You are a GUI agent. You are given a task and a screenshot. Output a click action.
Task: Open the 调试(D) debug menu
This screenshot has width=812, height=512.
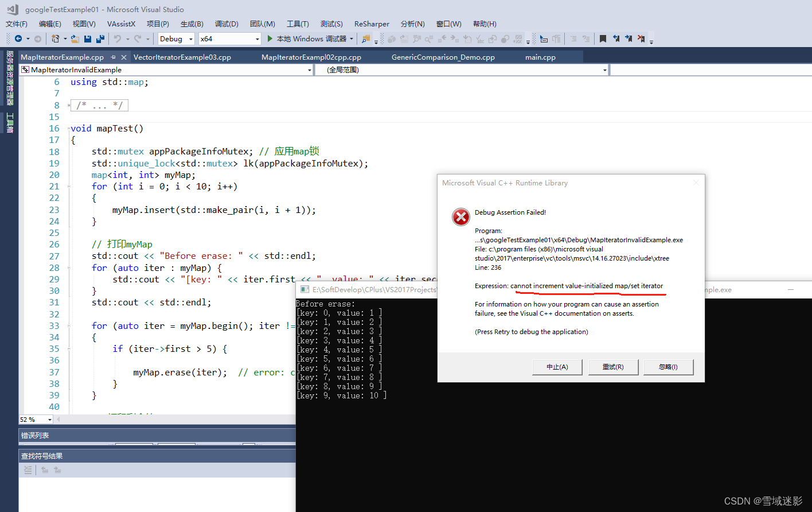(227, 24)
